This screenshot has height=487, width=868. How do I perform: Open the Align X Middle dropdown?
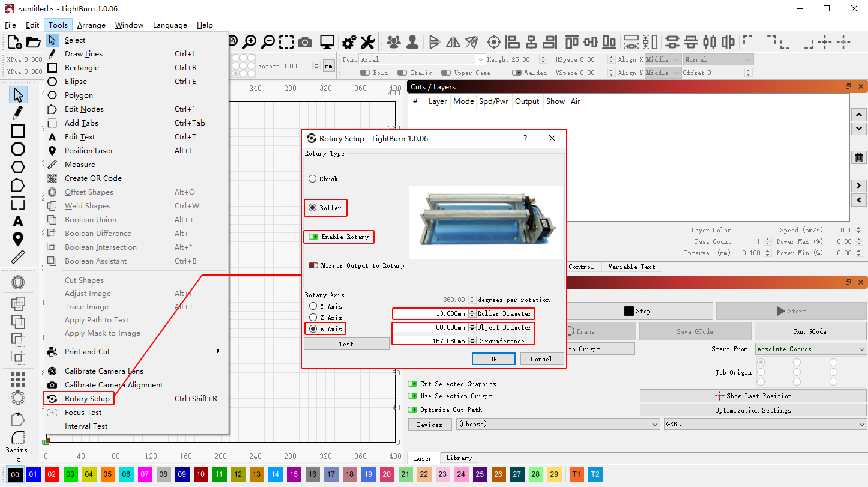[x=663, y=59]
